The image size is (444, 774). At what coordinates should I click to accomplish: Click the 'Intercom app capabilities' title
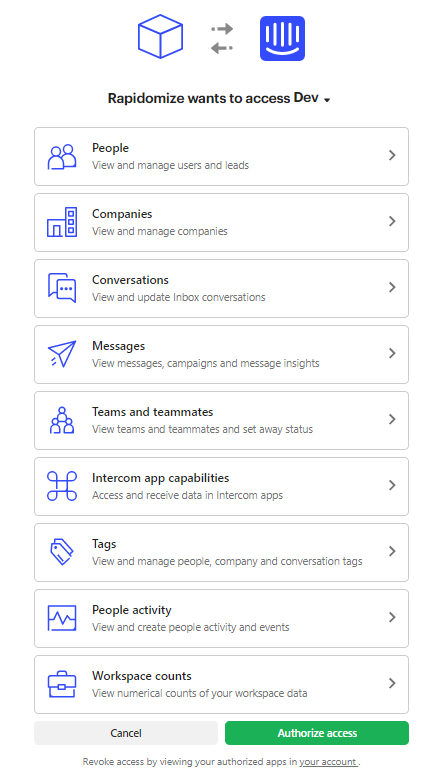161,478
